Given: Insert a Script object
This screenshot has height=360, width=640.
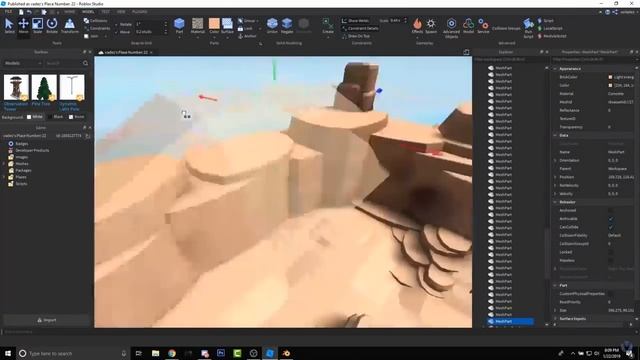Looking at the screenshot, I should tap(546, 20).
